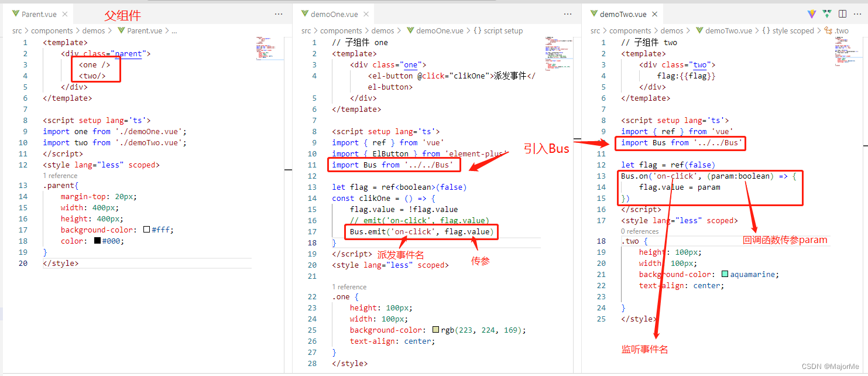This screenshot has width=868, height=376.
Task: Open the '.two' breadcrumb symbol
Action: 836,30
